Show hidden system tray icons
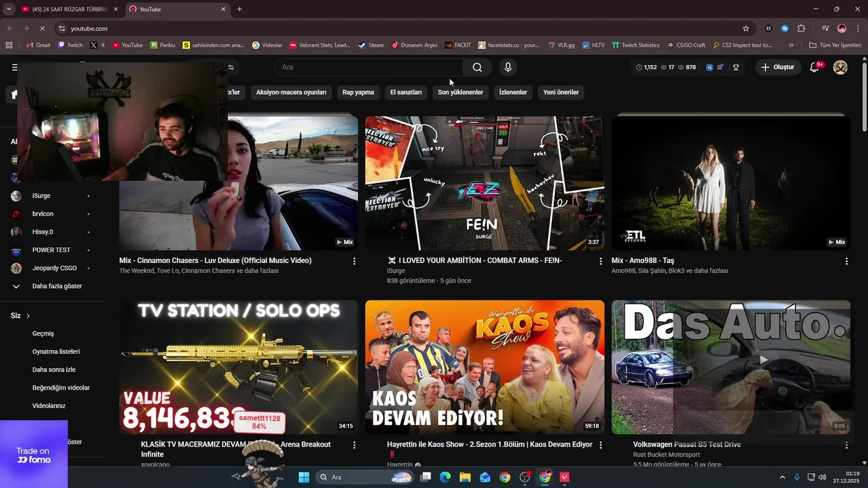The height and width of the screenshot is (488, 868). [x=783, y=477]
